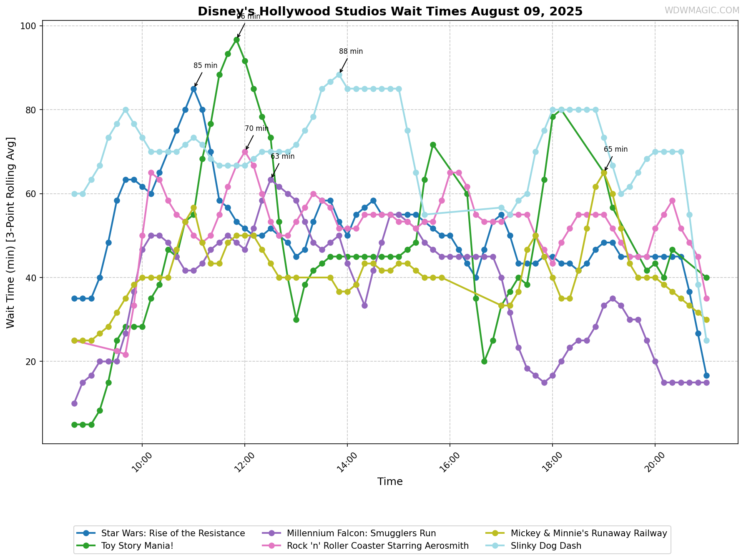The image size is (746, 560).
Task: Select Slinky Dog Dash legend entry
Action: [534, 546]
